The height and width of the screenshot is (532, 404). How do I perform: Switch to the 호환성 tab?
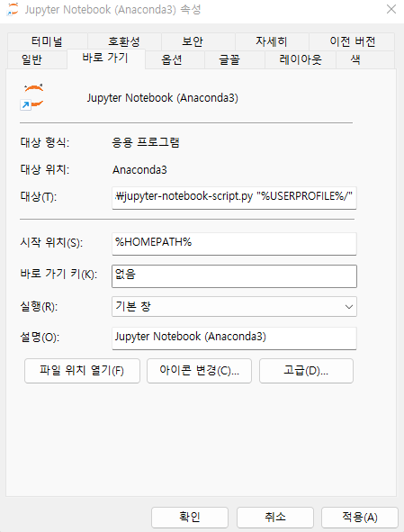[124, 41]
